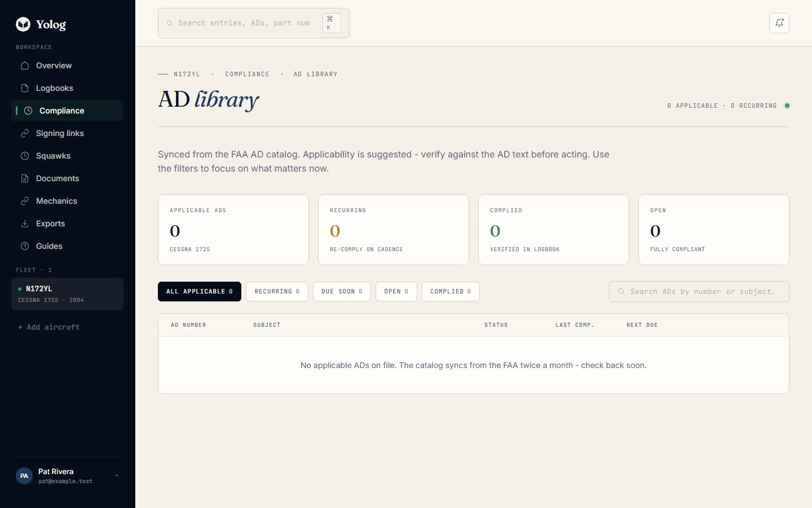Image resolution: width=812 pixels, height=508 pixels.
Task: Click the WORKSPACE section label
Action: pos(34,47)
